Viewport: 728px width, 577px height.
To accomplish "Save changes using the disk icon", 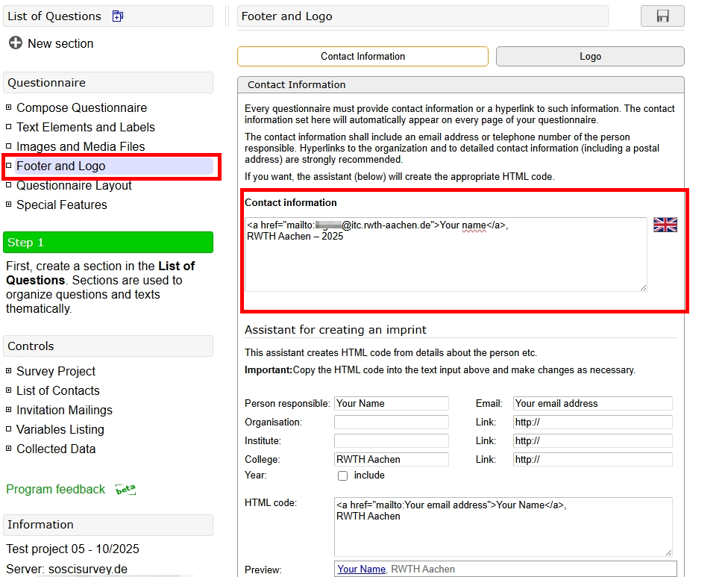I will (x=662, y=16).
